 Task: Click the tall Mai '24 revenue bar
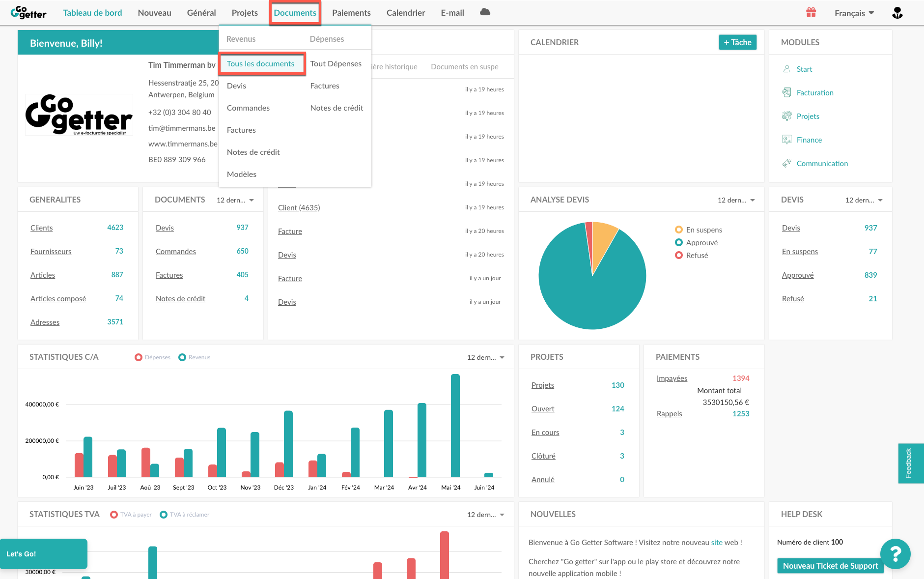click(455, 426)
